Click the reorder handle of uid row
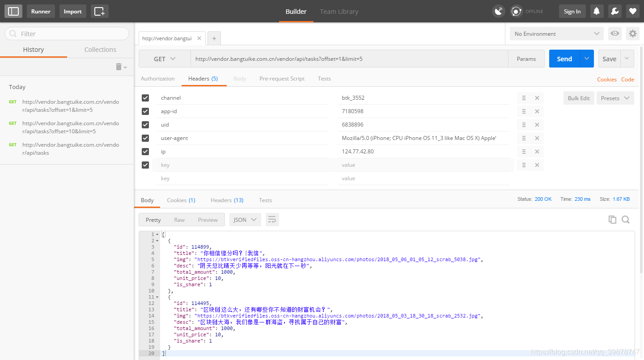 pos(524,125)
